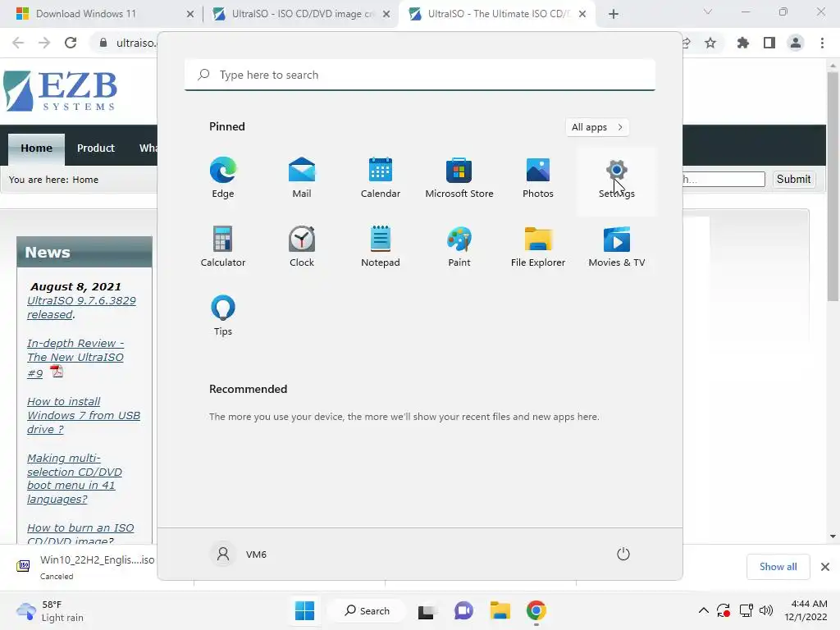Open Task View on the taskbar
840x630 pixels.
[427, 610]
